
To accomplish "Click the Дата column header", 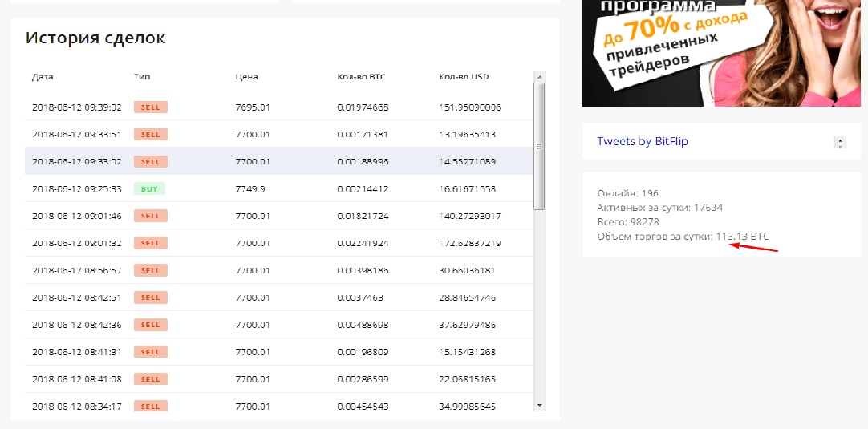I will [x=43, y=77].
